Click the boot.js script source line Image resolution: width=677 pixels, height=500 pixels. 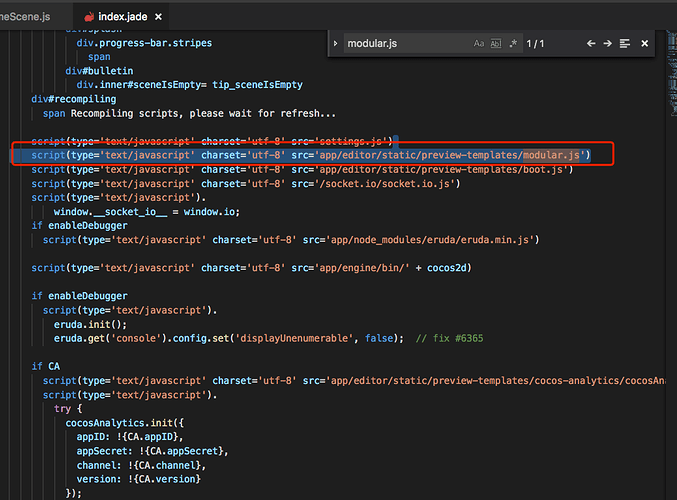click(300, 169)
